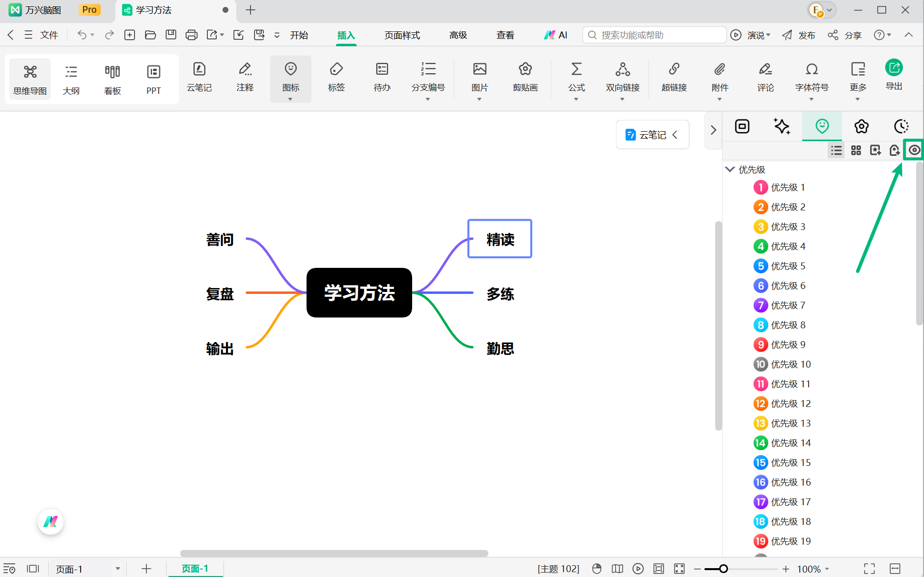Open the 开始 ribbon tab
This screenshot has width=924, height=577.
pyautogui.click(x=299, y=35)
